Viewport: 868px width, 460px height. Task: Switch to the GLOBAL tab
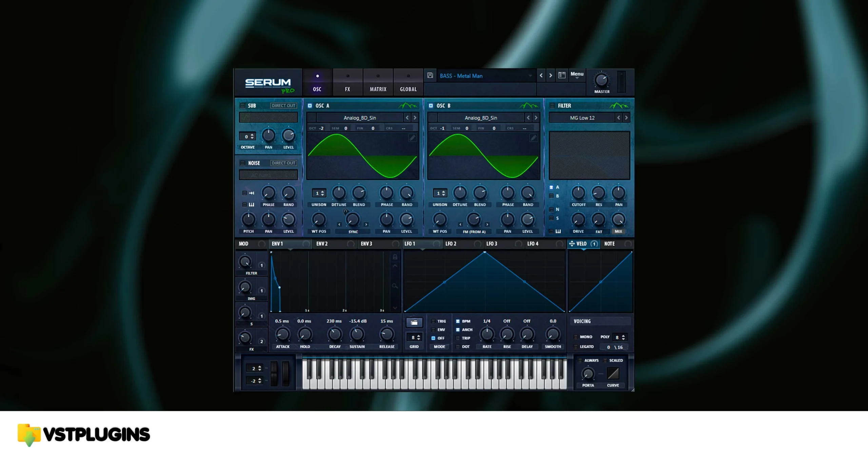[x=408, y=82]
